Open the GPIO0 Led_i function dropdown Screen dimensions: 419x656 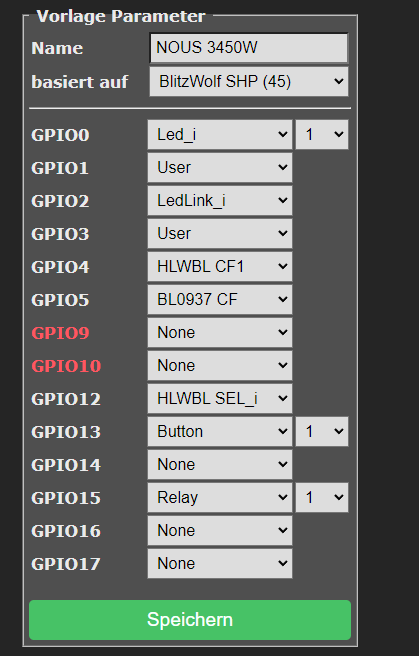coord(220,135)
